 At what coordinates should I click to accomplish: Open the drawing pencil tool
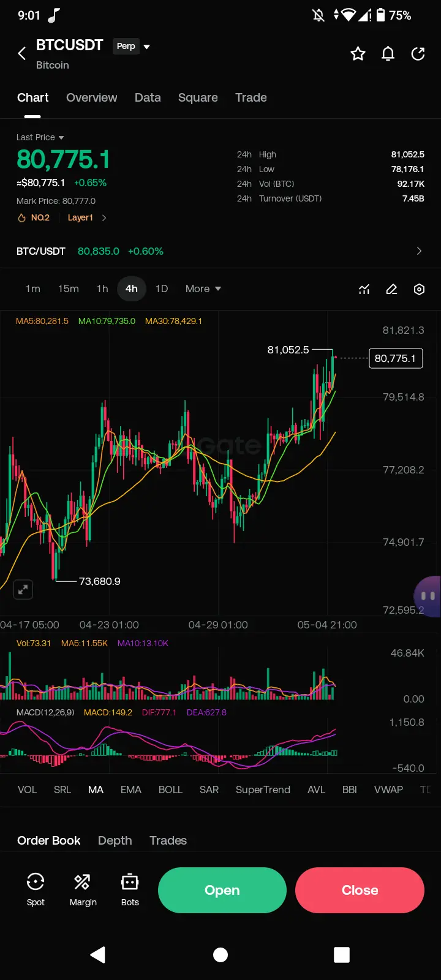pyautogui.click(x=392, y=289)
